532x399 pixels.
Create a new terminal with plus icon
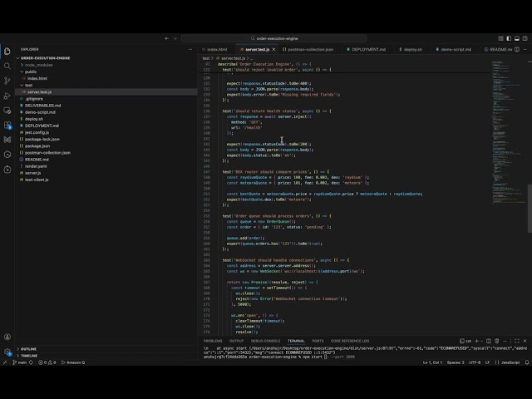pyautogui.click(x=476, y=341)
